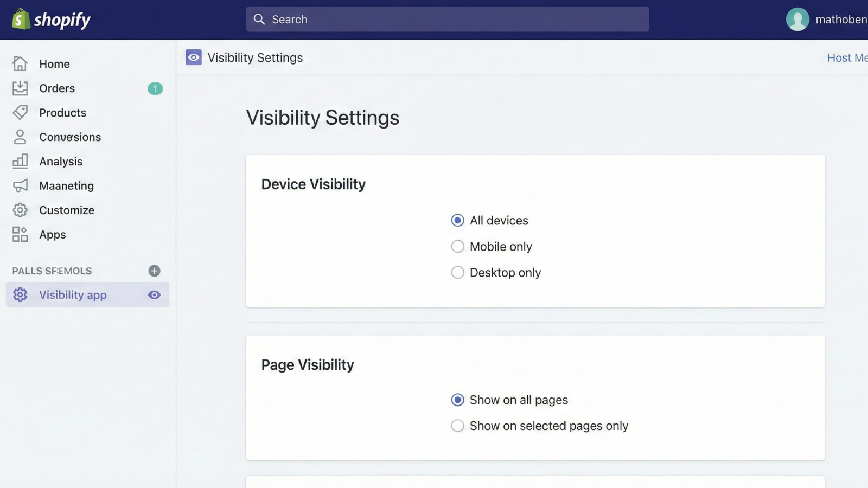The width and height of the screenshot is (868, 488).
Task: Expand PALLS SFEMOLS with the plus icon
Action: pos(154,271)
